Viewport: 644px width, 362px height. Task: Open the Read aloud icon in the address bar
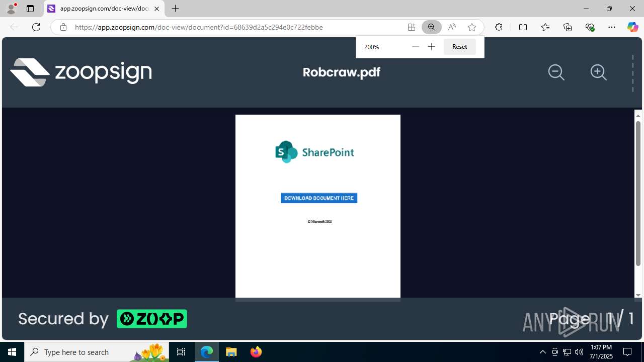click(x=452, y=27)
